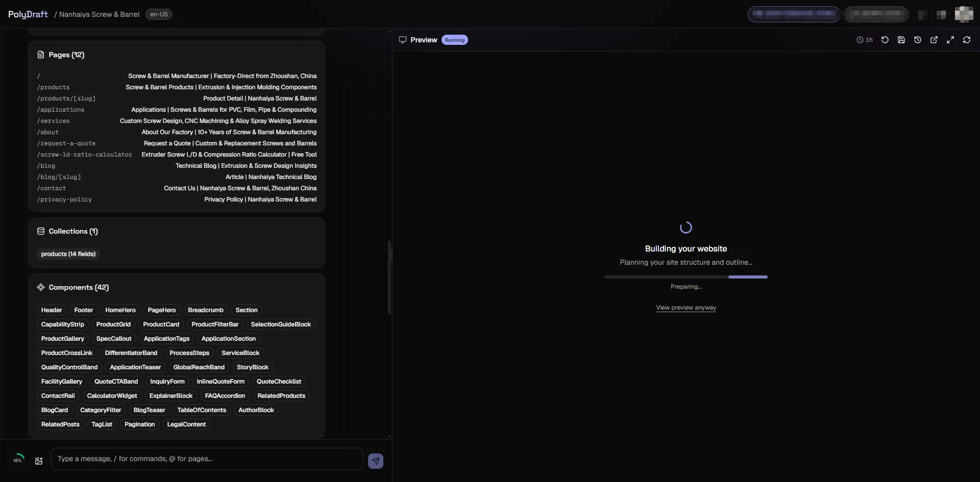Click the save (floppy disk) icon

[x=901, y=40]
